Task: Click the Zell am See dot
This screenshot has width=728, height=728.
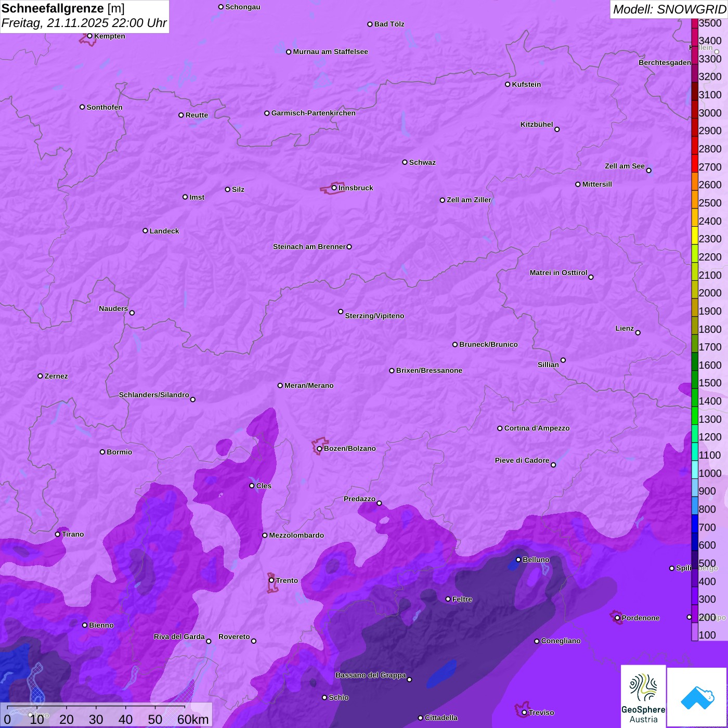Action: coord(648,171)
